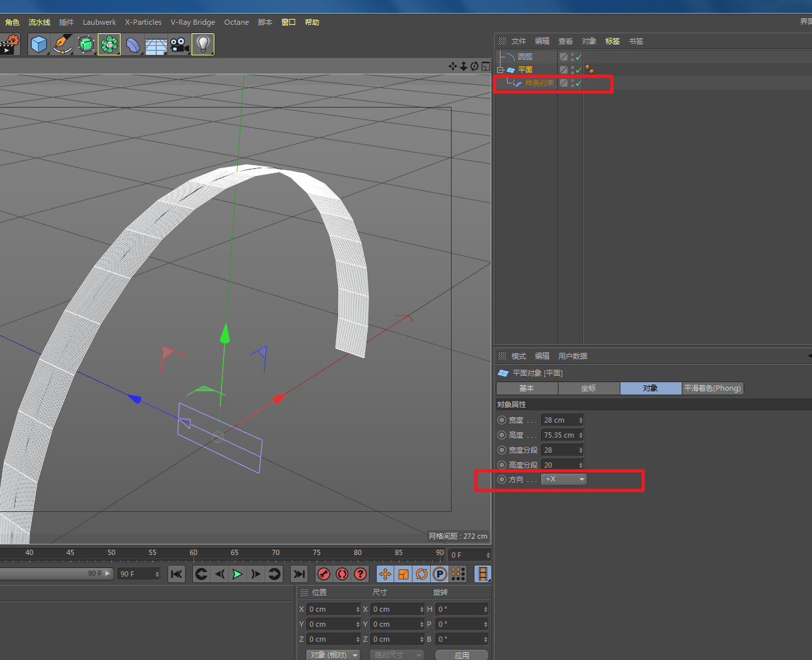Toggle green enable check for 圆弧

[x=578, y=57]
